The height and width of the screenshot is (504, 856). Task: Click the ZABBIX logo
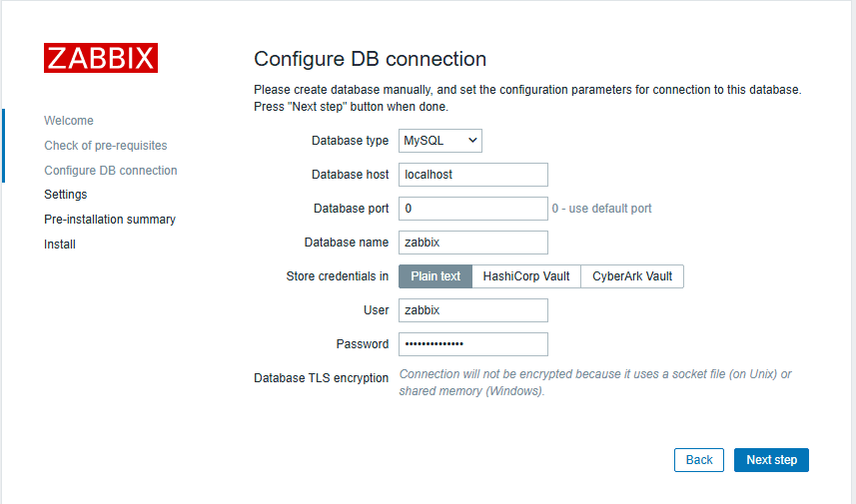pyautogui.click(x=100, y=58)
